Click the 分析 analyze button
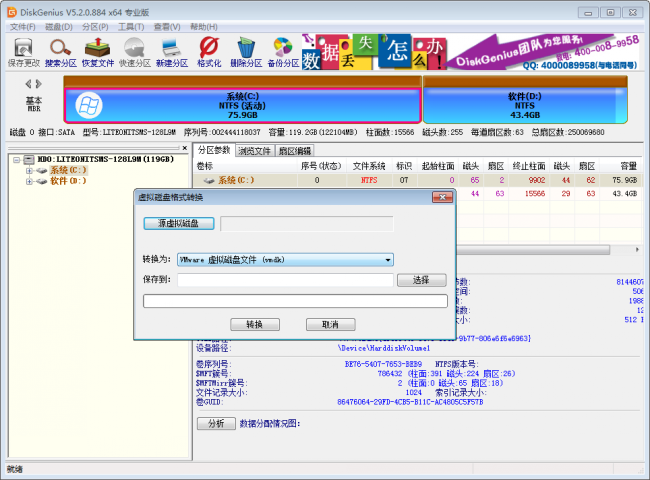 (x=216, y=423)
